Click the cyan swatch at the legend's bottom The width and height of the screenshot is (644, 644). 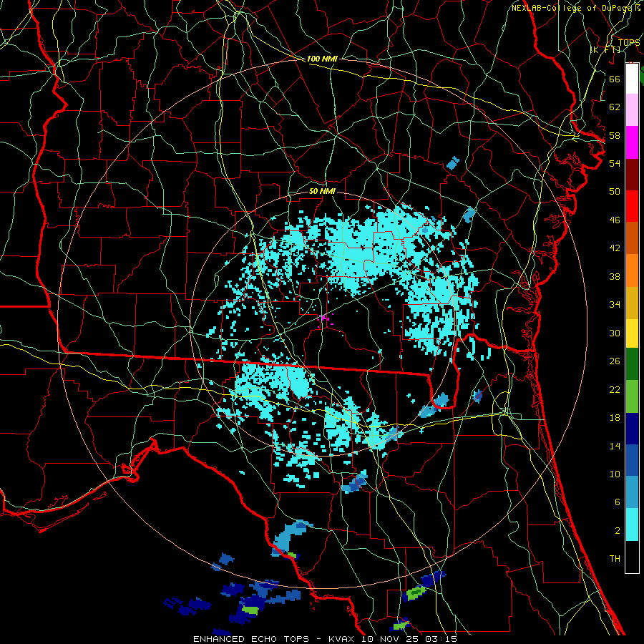[632, 525]
